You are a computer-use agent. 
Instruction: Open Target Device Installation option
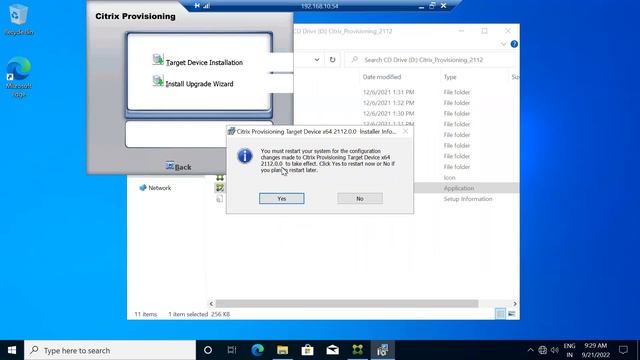point(204,62)
